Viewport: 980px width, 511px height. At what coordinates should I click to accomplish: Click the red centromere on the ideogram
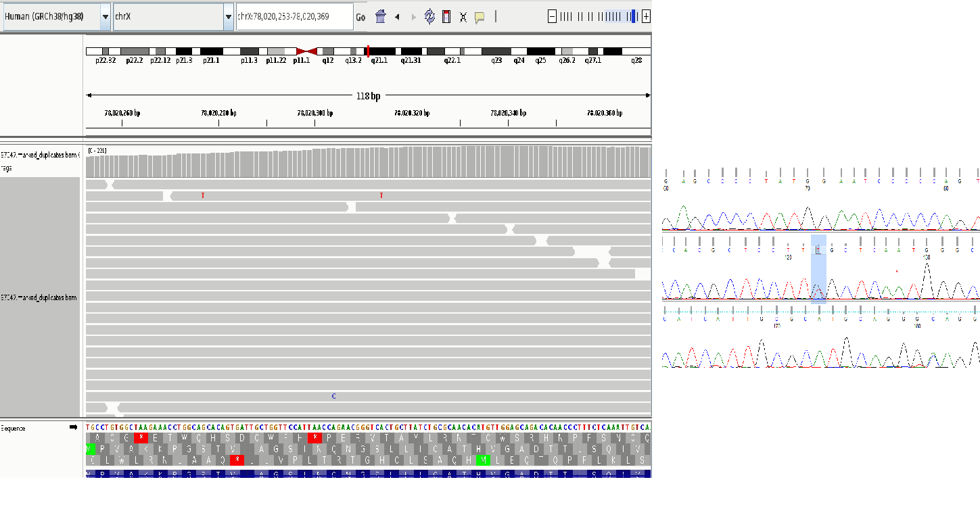point(306,51)
